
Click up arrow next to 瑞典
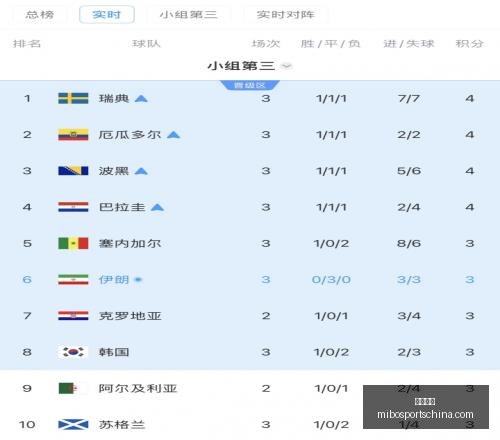pyautogui.click(x=141, y=99)
